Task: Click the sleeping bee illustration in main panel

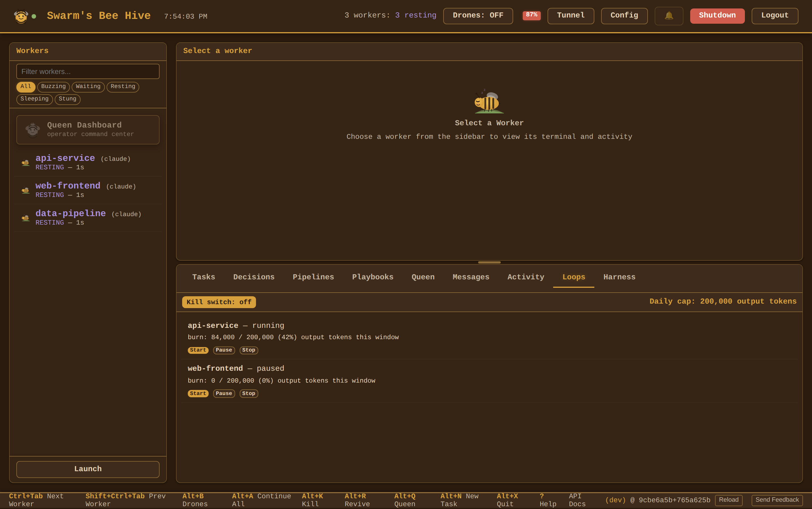Action: [x=489, y=101]
